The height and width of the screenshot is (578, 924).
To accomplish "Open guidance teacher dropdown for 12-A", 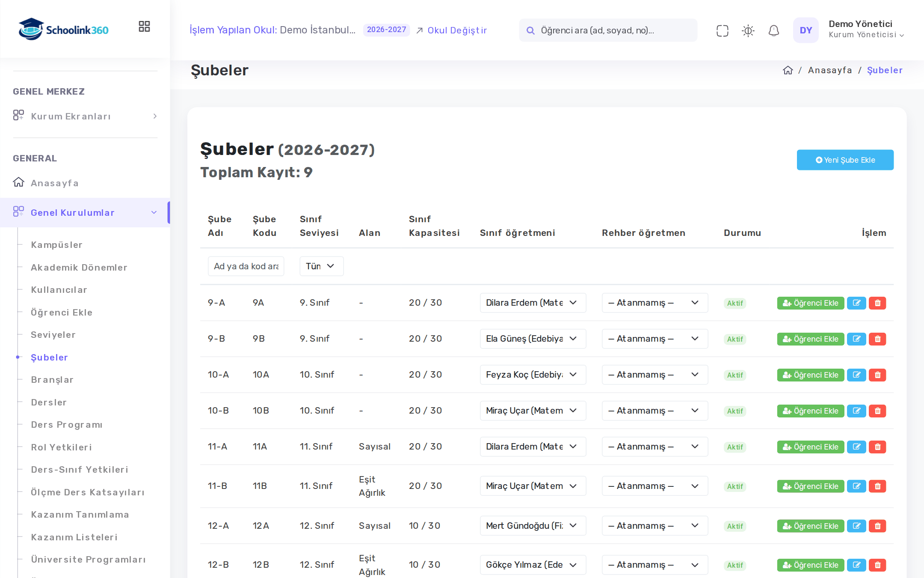I will 654,526.
